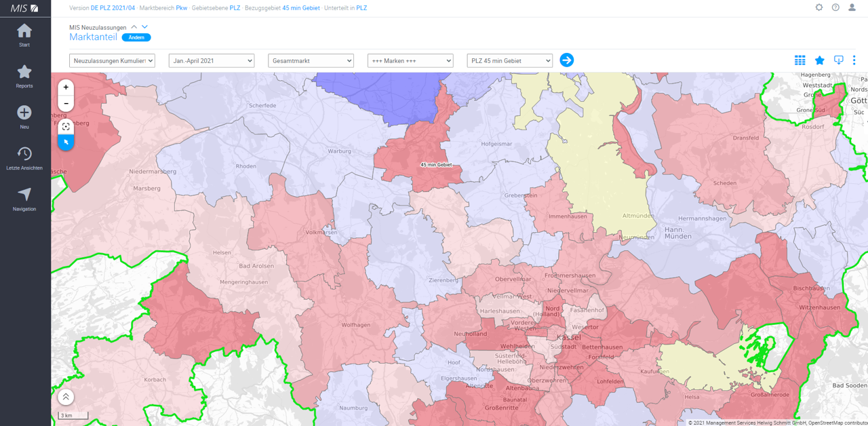Fit map to area extent
The width and height of the screenshot is (868, 426).
[66, 126]
